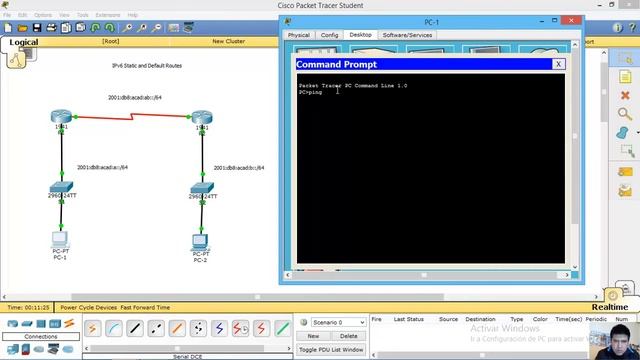640x360 pixels.
Task: Select the left 2960-24TT switch
Action: 61,187
